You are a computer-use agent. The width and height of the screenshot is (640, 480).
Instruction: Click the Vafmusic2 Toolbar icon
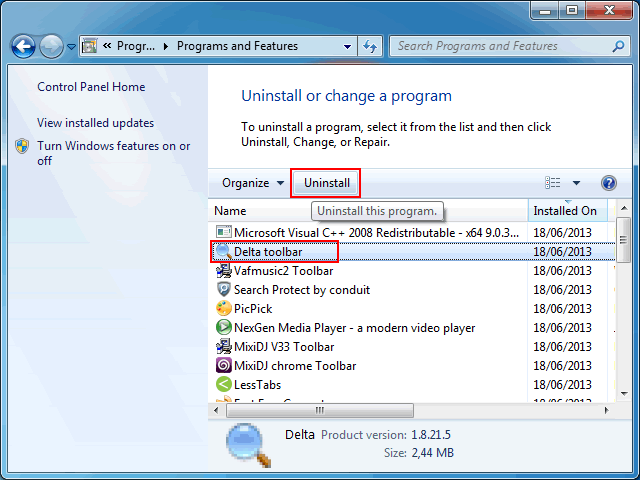click(x=223, y=270)
